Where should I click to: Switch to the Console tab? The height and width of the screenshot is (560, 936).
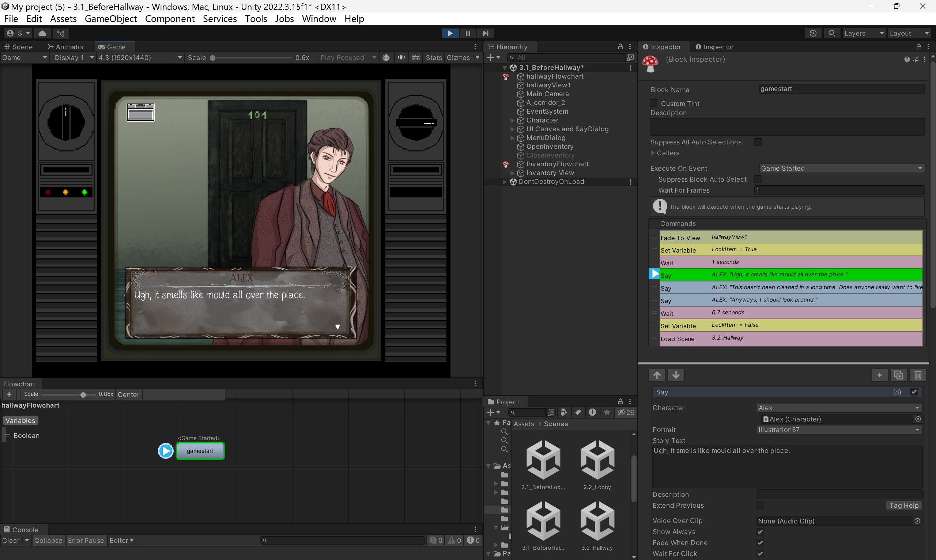pos(21,529)
